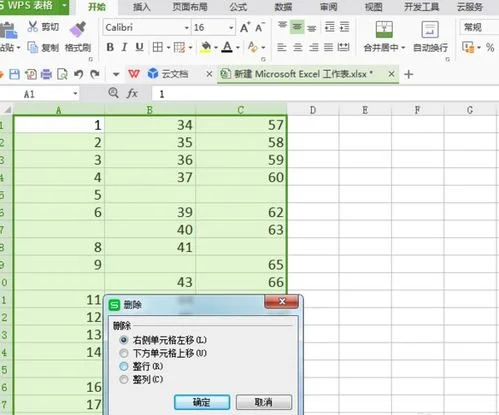The height and width of the screenshot is (415, 499).
Task: Click the Print Preview icon
Action: click(x=62, y=74)
